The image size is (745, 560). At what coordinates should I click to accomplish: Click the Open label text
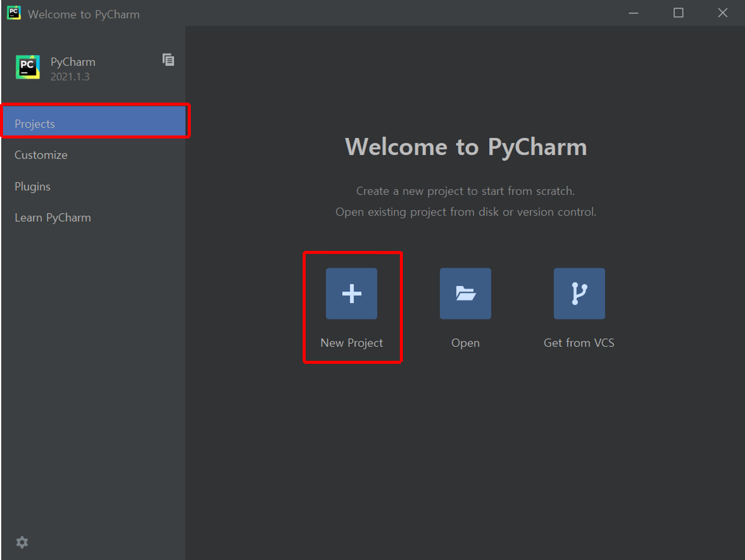click(465, 343)
